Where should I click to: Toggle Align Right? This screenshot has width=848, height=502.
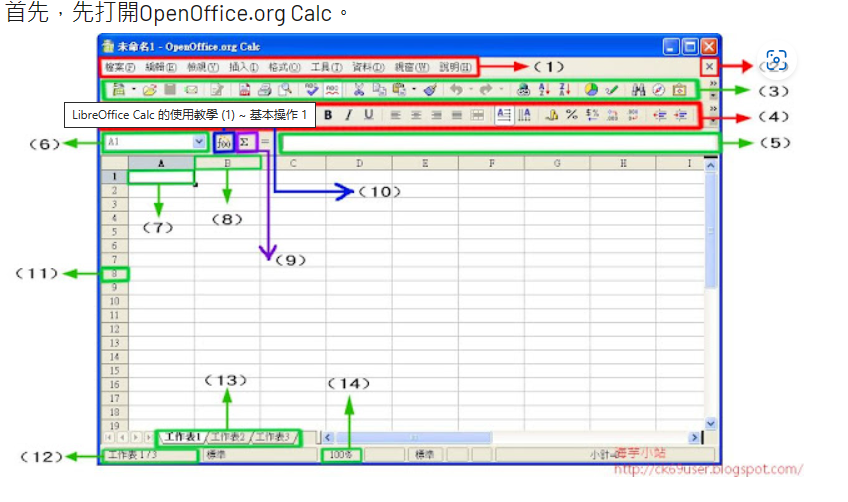[436, 115]
